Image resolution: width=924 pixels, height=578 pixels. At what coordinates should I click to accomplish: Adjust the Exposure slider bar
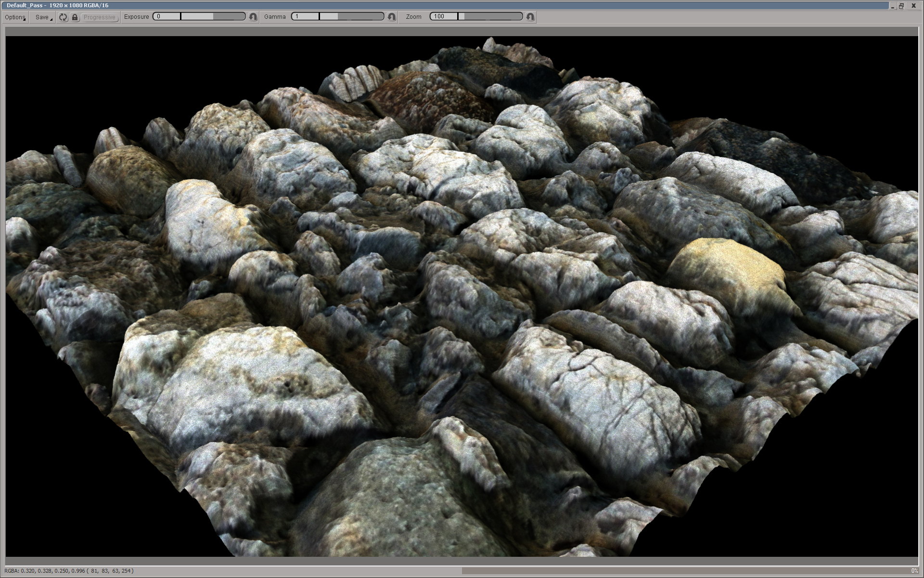click(x=213, y=16)
